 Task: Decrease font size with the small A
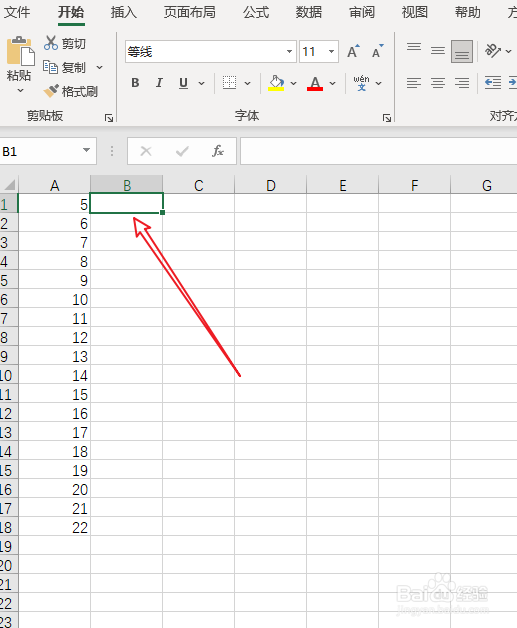377,51
